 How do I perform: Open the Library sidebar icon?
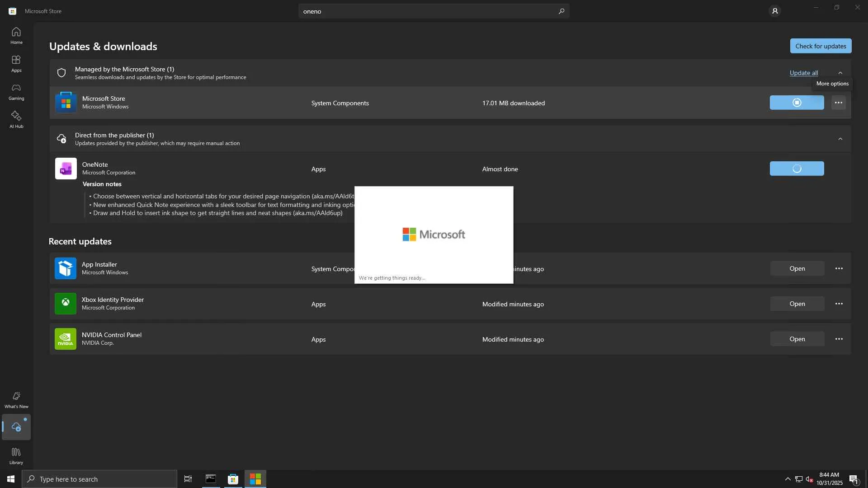tap(16, 455)
